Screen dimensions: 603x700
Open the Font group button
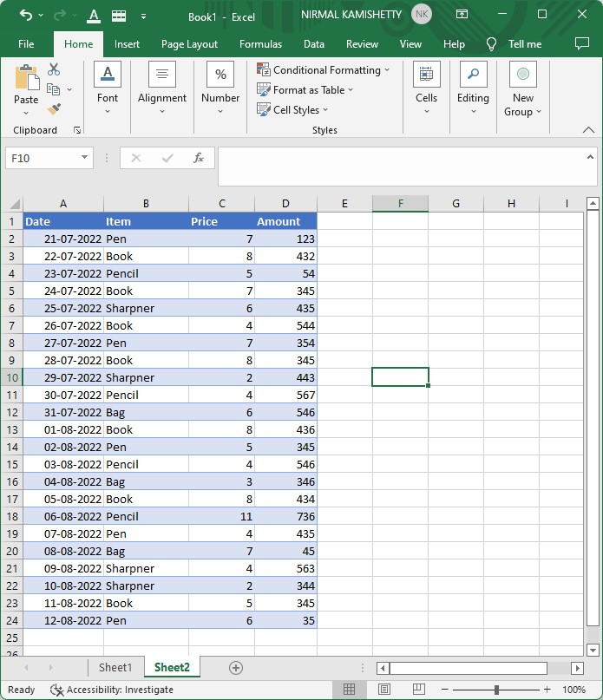click(x=108, y=88)
